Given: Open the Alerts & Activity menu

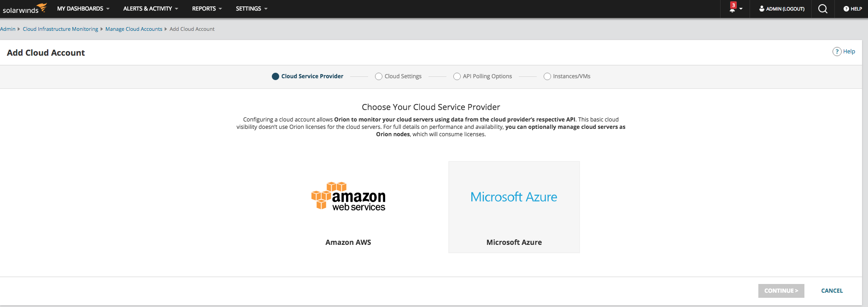Looking at the screenshot, I should pos(151,9).
